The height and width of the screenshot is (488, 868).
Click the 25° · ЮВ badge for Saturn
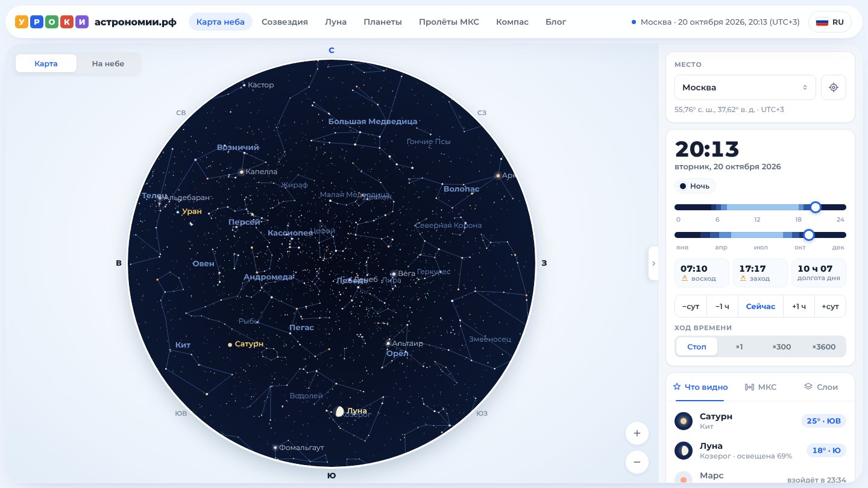(x=823, y=421)
